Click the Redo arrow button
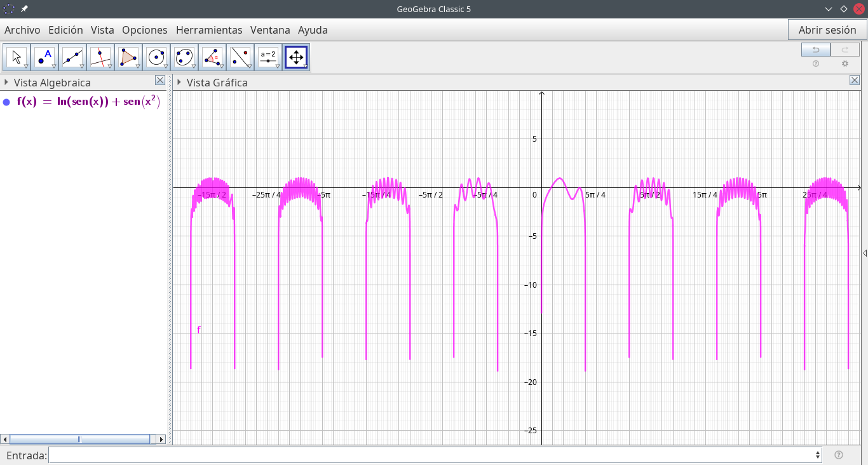868x465 pixels. [x=845, y=50]
